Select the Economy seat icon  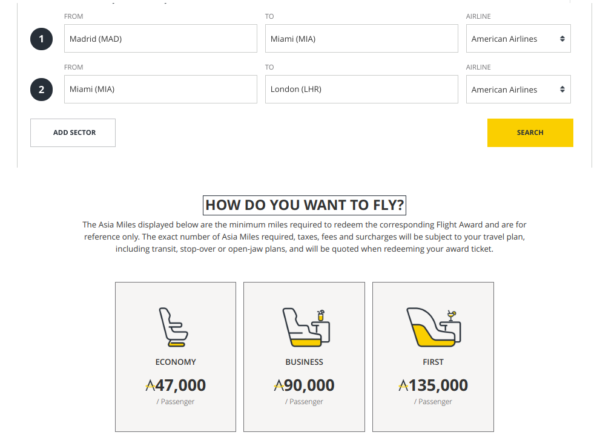[175, 327]
